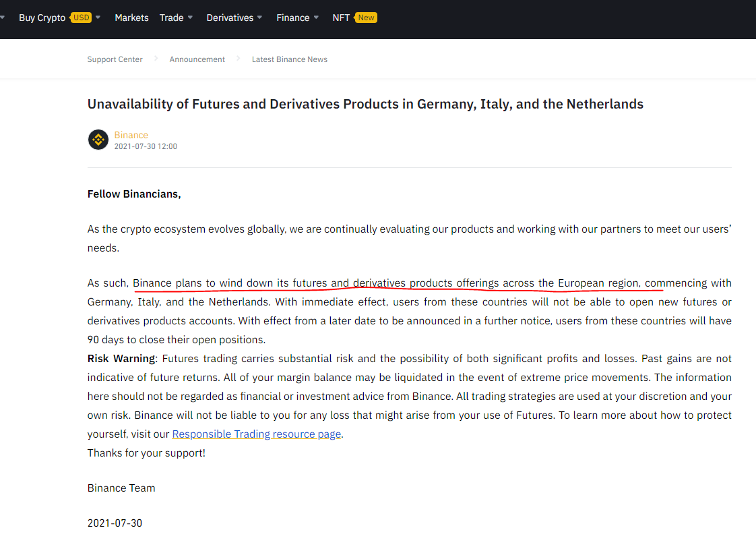Click the yellow "New" badge beside NFT
The height and width of the screenshot is (553, 756).
click(367, 18)
